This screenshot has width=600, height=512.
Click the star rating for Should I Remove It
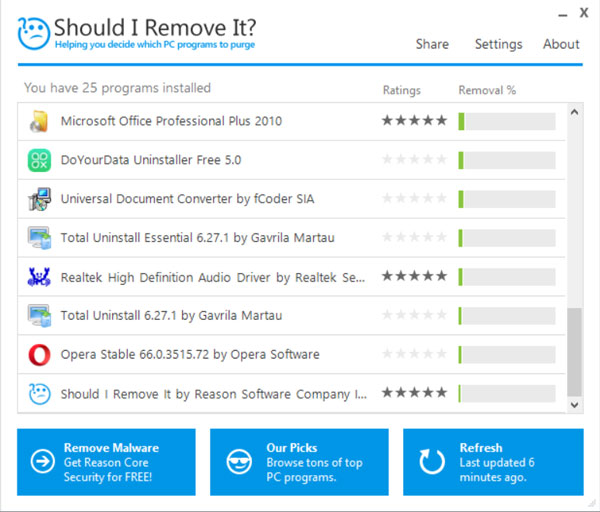[x=414, y=393]
